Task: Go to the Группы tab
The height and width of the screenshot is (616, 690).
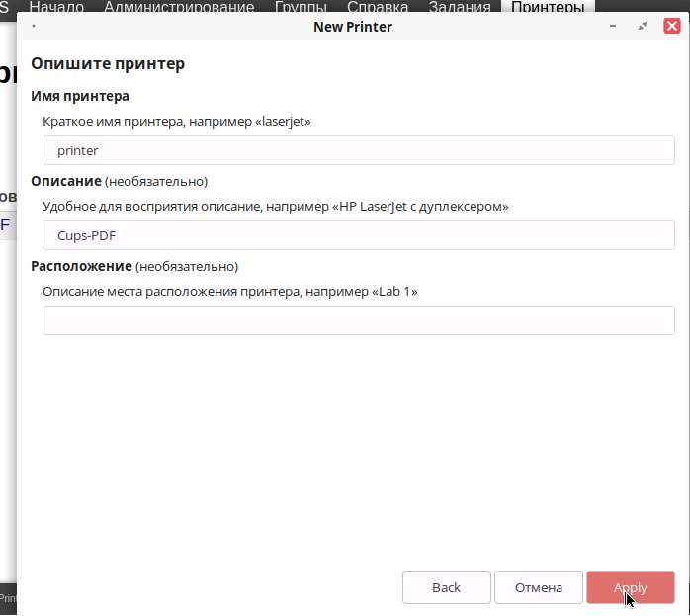Action: pyautogui.click(x=301, y=7)
